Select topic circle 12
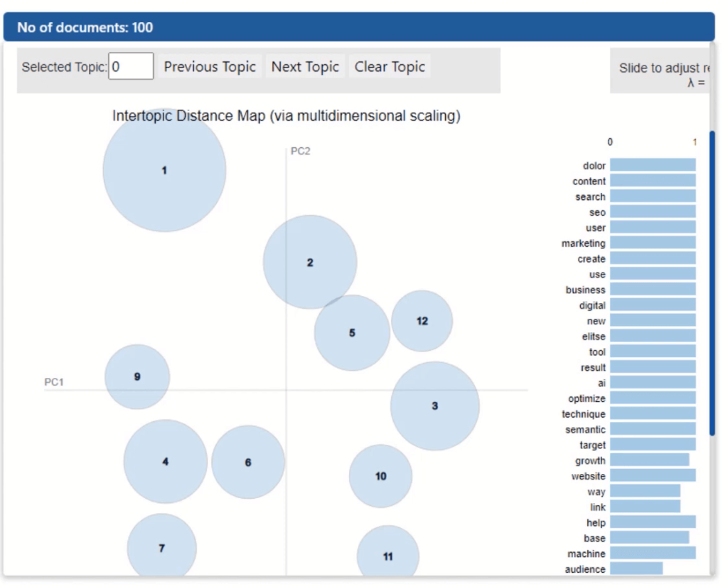Image resolution: width=728 pixels, height=587 pixels. pyautogui.click(x=422, y=321)
